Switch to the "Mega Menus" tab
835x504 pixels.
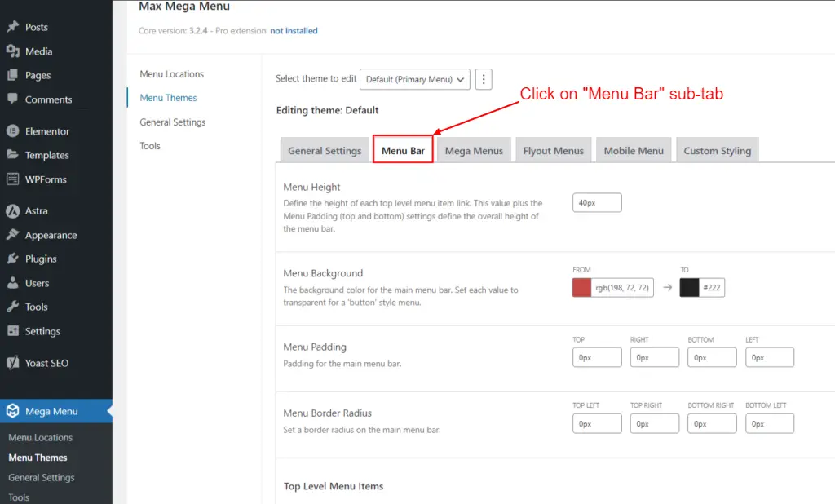pos(474,150)
